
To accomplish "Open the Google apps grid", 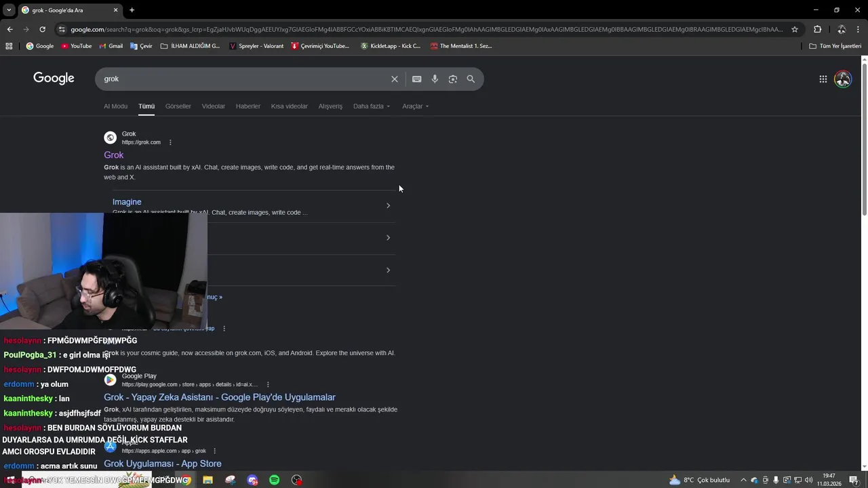I will (823, 79).
